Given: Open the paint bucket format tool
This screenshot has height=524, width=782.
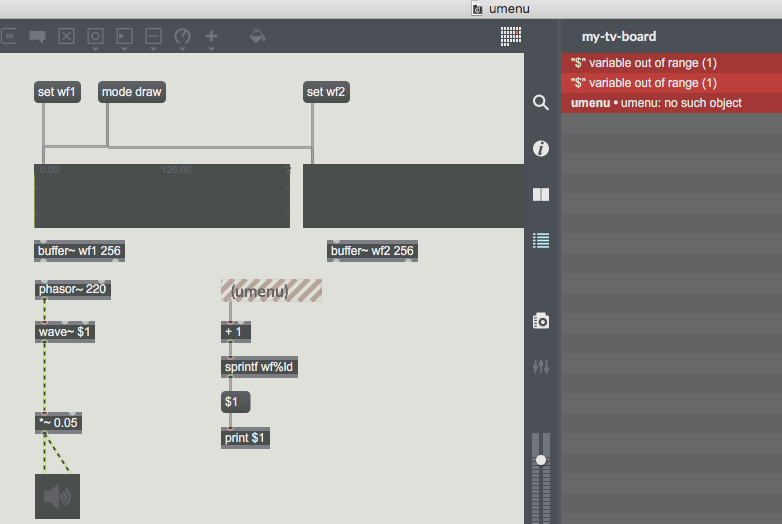Looking at the screenshot, I should pyautogui.click(x=257, y=37).
